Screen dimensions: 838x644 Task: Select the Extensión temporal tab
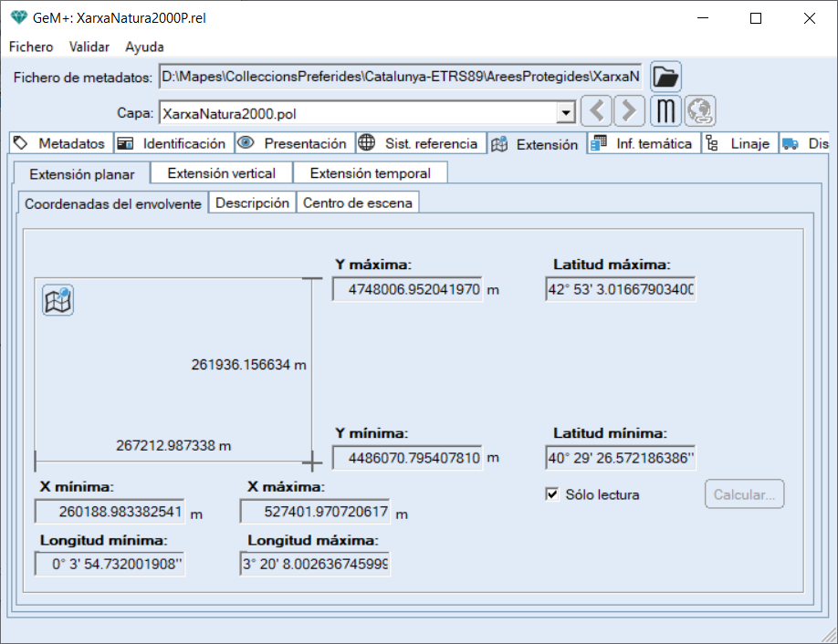(370, 173)
